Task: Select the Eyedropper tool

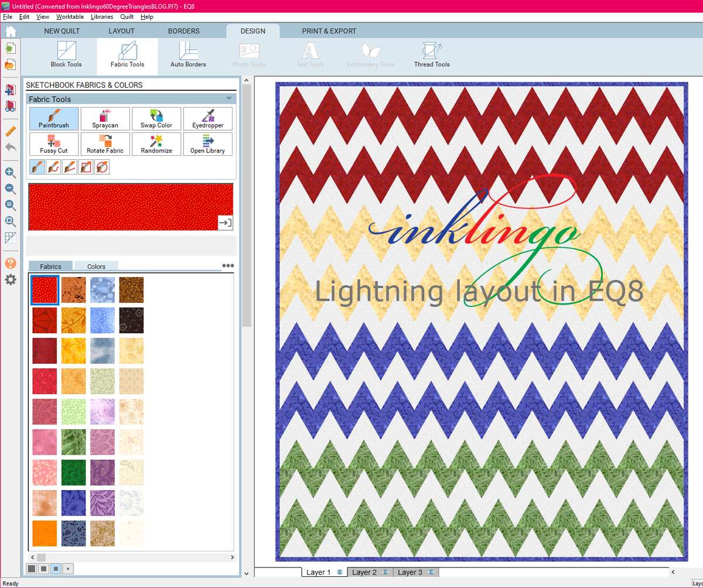Action: [208, 119]
